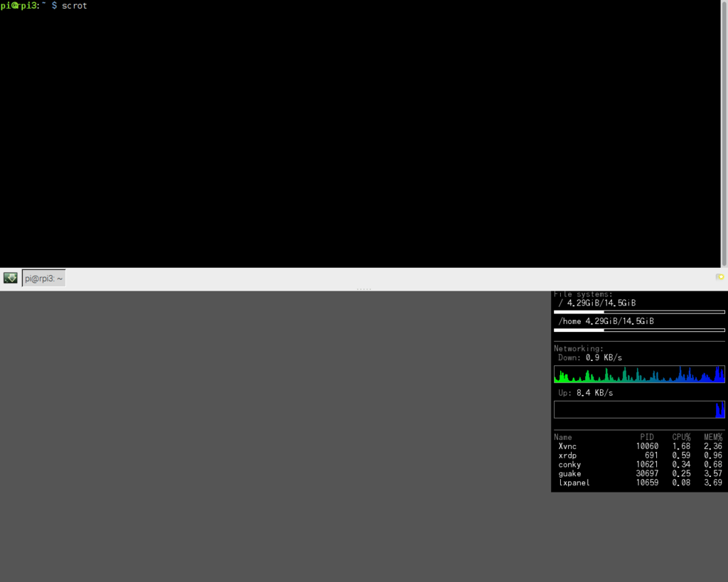Click the xrdp process row

tap(639, 456)
